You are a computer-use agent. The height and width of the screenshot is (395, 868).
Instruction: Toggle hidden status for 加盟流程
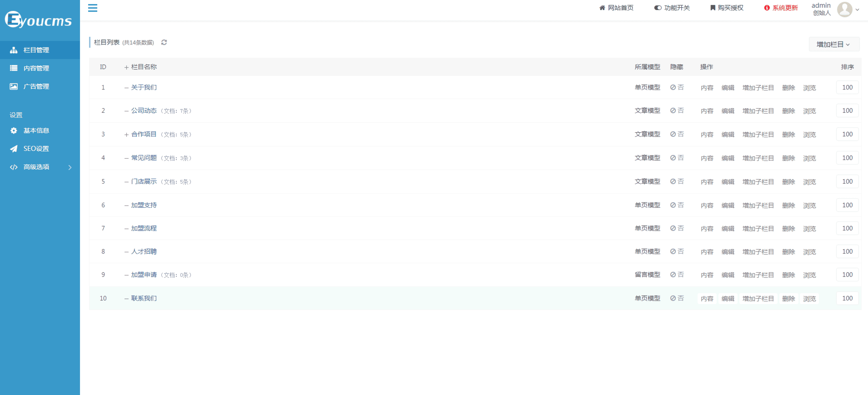[x=677, y=228]
